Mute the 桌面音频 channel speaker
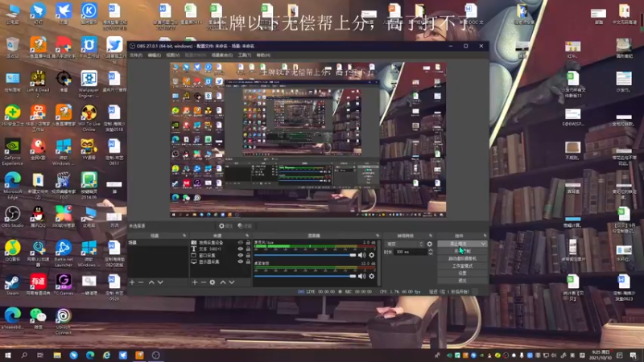Screen dimensions: 644x362 point(361,276)
